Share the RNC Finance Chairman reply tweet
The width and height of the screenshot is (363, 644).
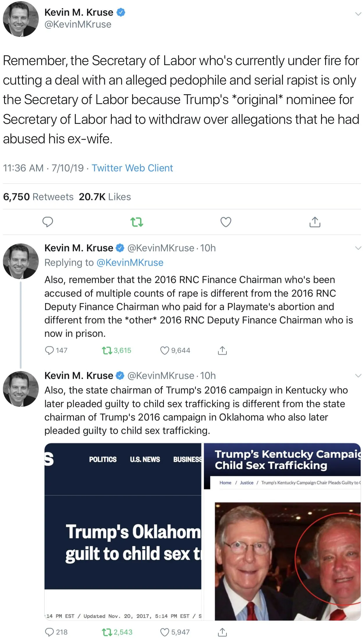coord(222,350)
